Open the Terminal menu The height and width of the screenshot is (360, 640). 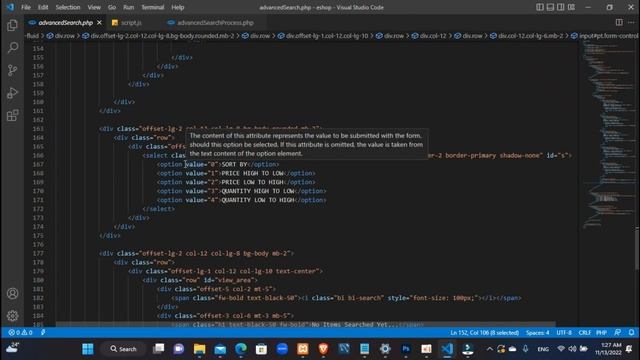pyautogui.click(x=153, y=7)
